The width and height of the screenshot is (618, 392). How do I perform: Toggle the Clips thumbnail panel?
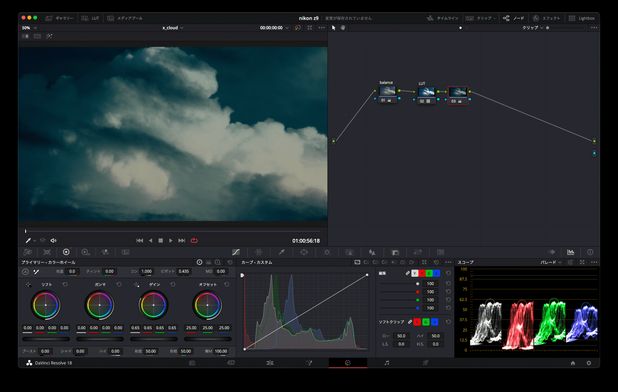point(480,18)
